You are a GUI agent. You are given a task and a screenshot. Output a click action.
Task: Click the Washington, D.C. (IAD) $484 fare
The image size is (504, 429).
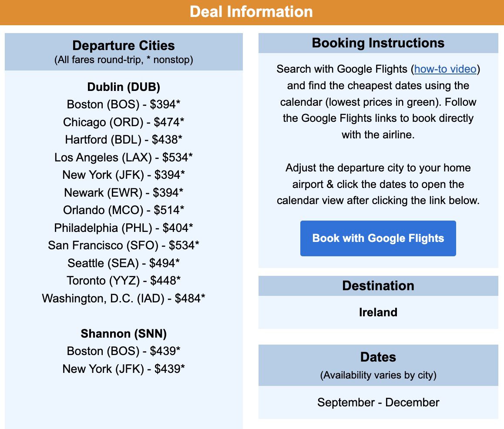(x=124, y=298)
